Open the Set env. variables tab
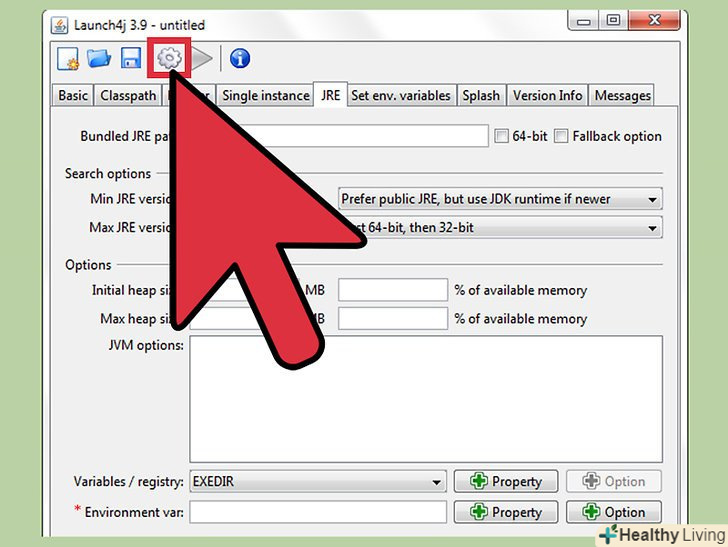Screen dimensions: 728x547 pos(401,96)
